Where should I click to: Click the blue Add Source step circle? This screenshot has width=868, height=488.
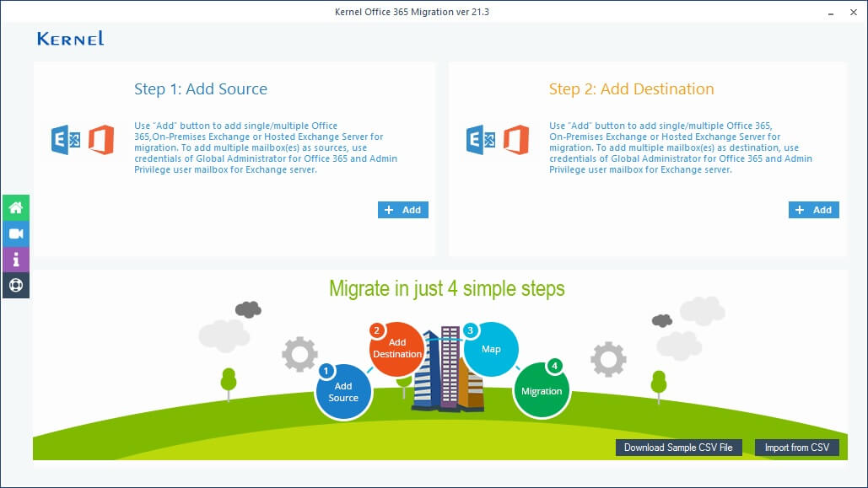[x=343, y=392]
